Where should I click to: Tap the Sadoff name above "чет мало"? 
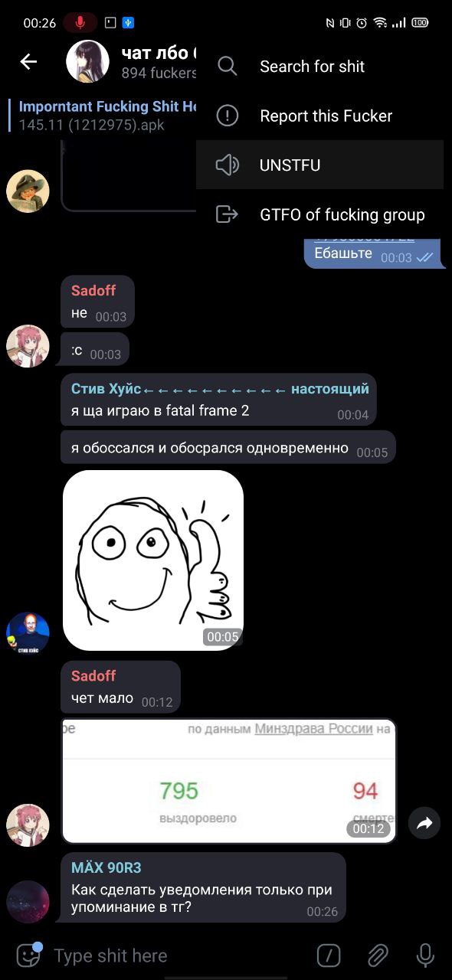pos(93,675)
